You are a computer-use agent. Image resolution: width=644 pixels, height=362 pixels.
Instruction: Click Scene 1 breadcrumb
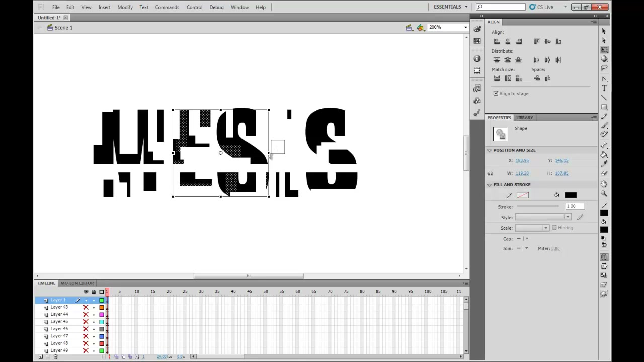click(x=60, y=28)
